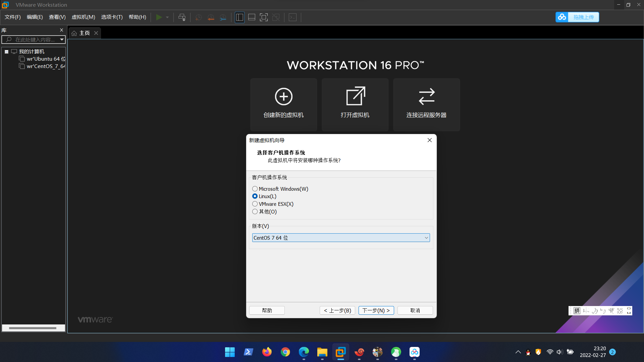This screenshot has height=362, width=644.
Task: Click the open virtual machine icon
Action: click(x=355, y=96)
